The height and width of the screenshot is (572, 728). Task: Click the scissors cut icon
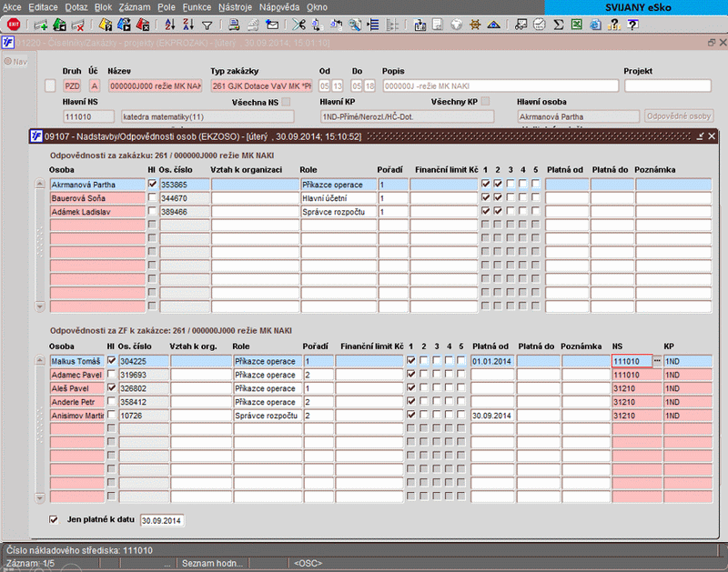click(x=298, y=25)
